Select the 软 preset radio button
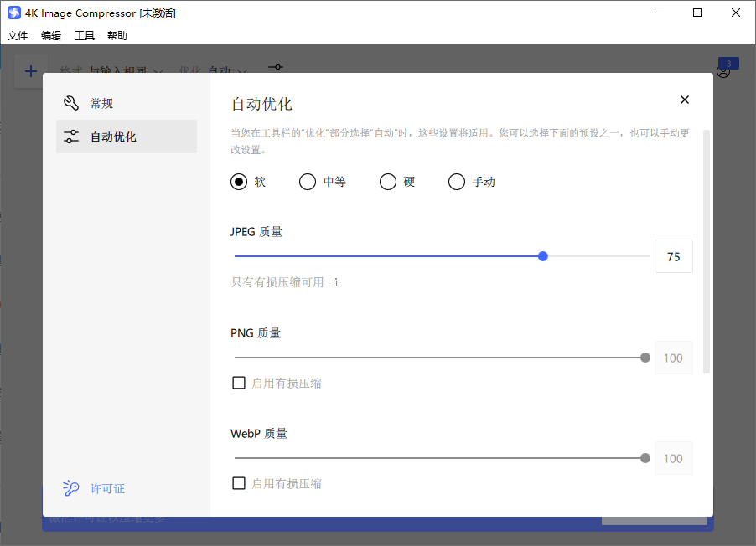 pos(239,182)
